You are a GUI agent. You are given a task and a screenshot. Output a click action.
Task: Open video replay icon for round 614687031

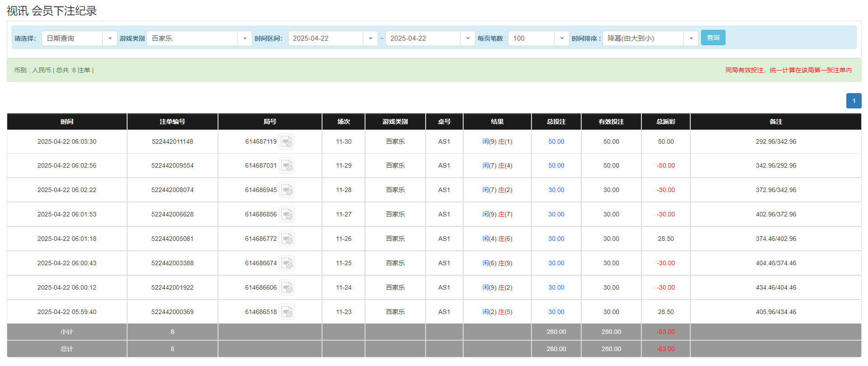point(286,166)
